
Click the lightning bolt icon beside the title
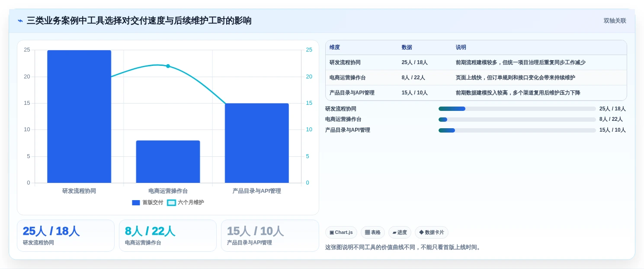(20, 21)
